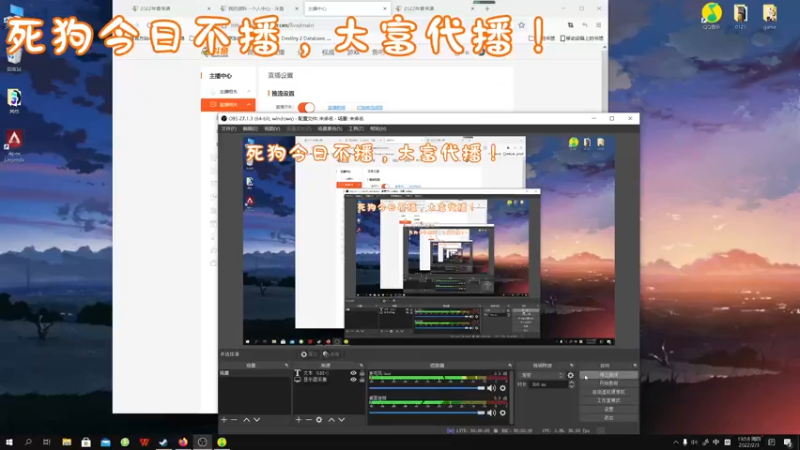Click the Properties gear button above the Scenes panel

coord(309,354)
